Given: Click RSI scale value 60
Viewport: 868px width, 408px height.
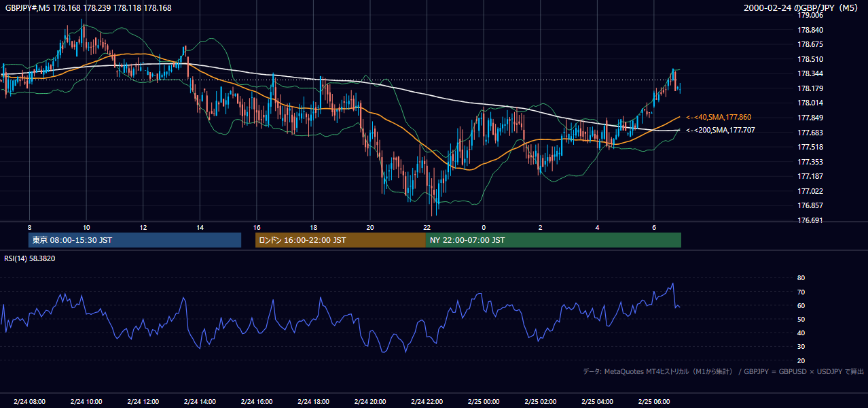Looking at the screenshot, I should pyautogui.click(x=801, y=305).
